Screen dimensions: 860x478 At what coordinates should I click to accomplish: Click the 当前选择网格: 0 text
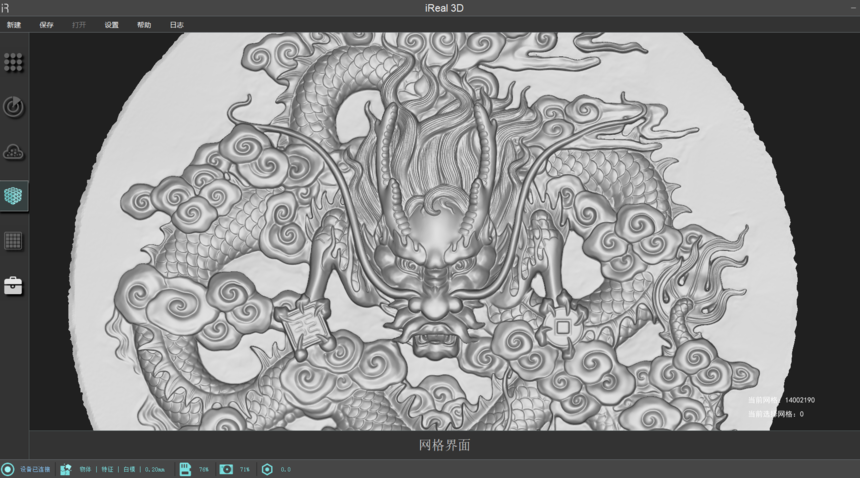pyautogui.click(x=776, y=414)
